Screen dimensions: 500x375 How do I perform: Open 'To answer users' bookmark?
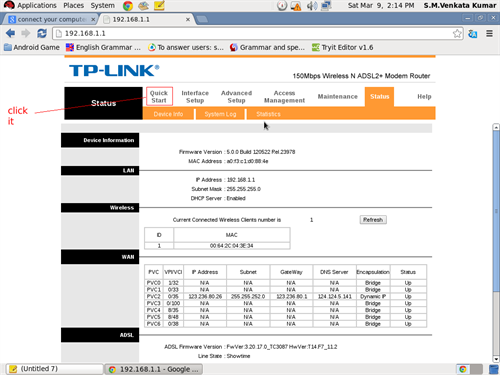(186, 47)
